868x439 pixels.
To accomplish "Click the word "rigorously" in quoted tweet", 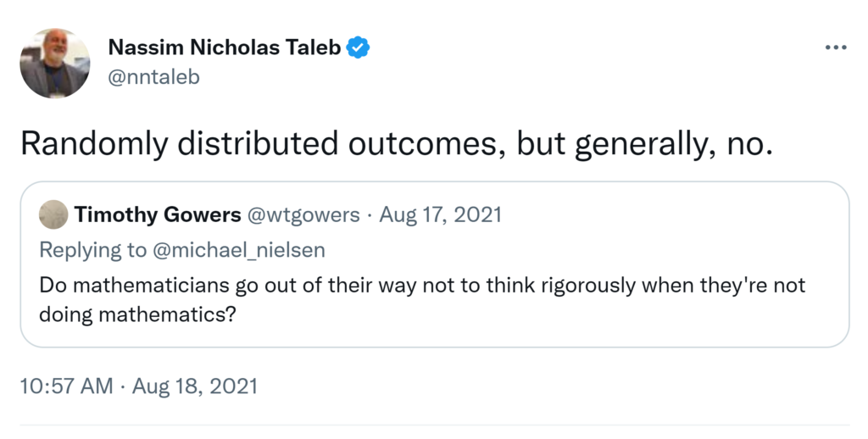I will pyautogui.click(x=582, y=285).
